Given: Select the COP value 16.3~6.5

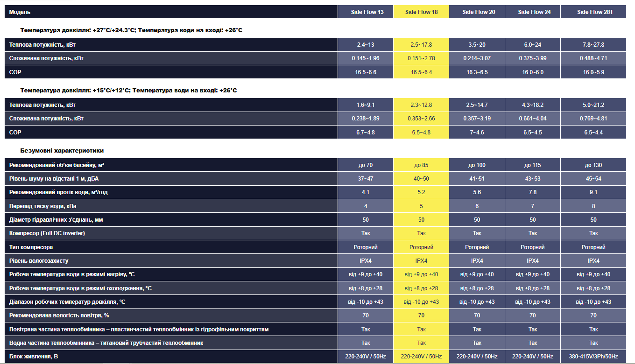Looking at the screenshot, I should click(477, 72).
